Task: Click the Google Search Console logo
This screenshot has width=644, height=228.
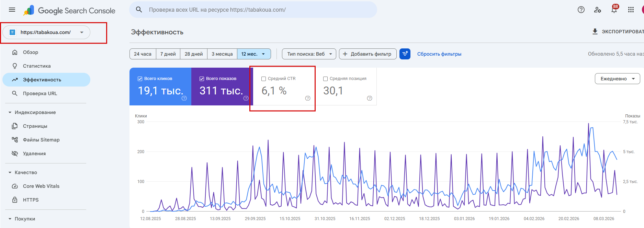Action: (x=69, y=11)
